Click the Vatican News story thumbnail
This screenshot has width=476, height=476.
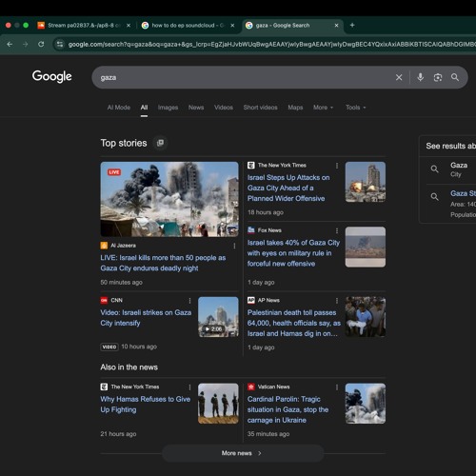(366, 404)
